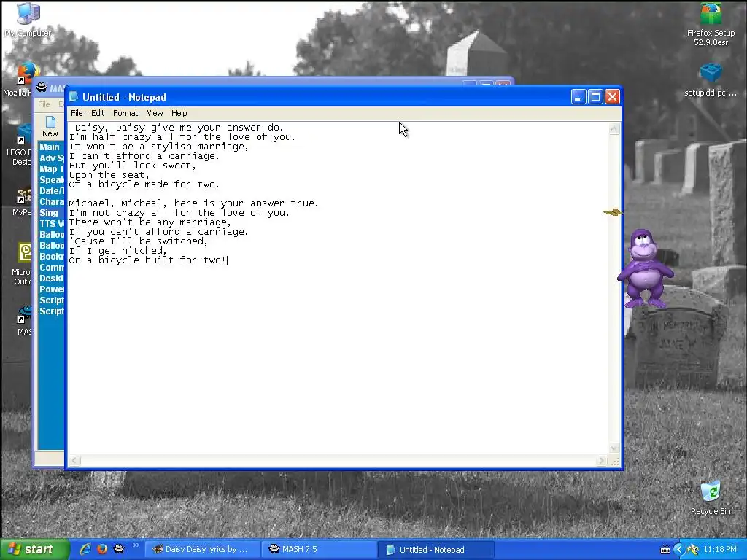
Task: Minimize the Notepad window
Action: [x=578, y=97]
